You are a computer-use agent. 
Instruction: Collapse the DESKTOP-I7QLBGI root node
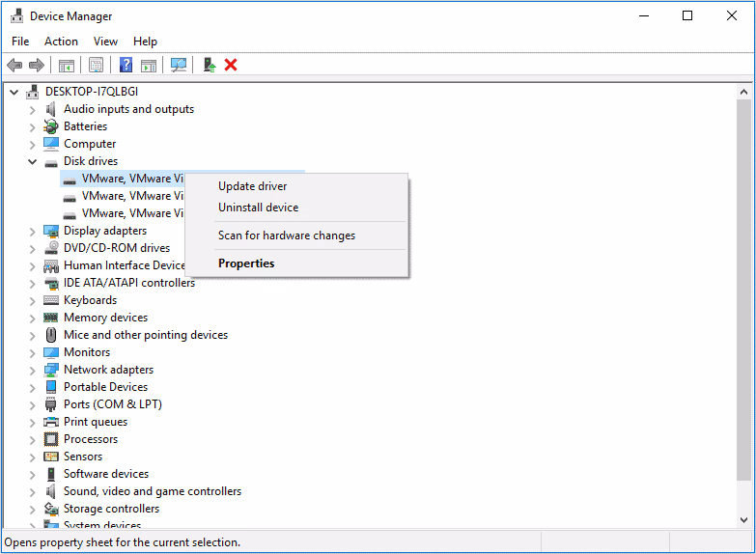pos(14,92)
